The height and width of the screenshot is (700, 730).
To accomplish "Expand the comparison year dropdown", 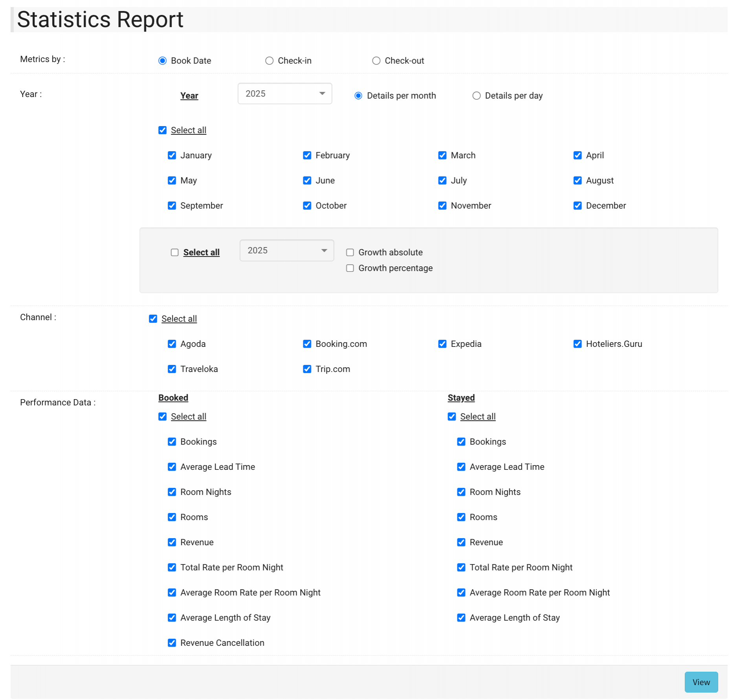I will pos(286,251).
